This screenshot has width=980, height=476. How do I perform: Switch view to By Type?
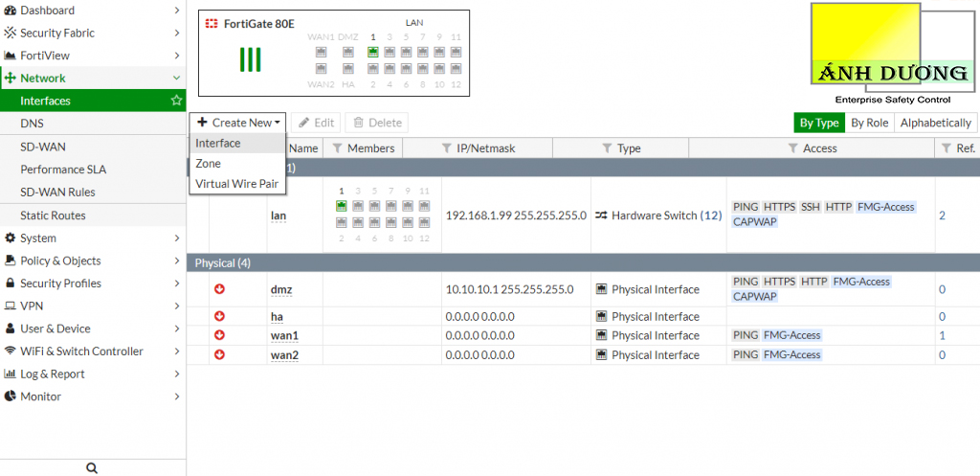(819, 123)
